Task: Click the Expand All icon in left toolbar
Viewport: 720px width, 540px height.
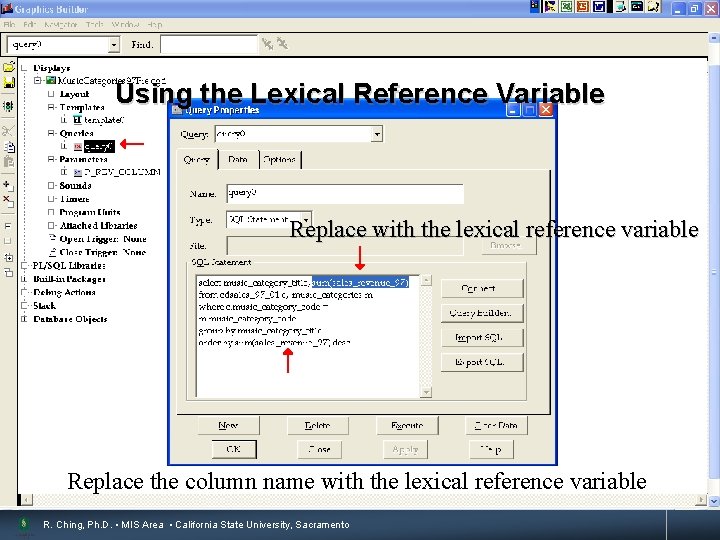Action: (x=8, y=258)
